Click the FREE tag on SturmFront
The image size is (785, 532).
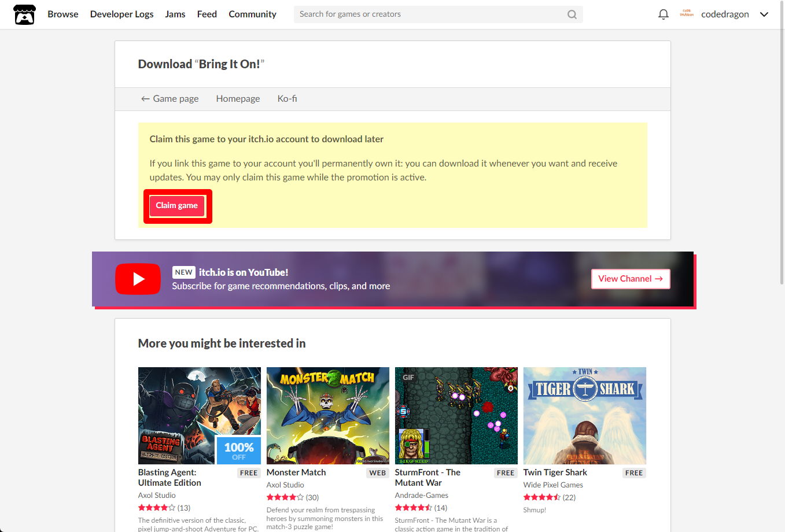(506, 473)
